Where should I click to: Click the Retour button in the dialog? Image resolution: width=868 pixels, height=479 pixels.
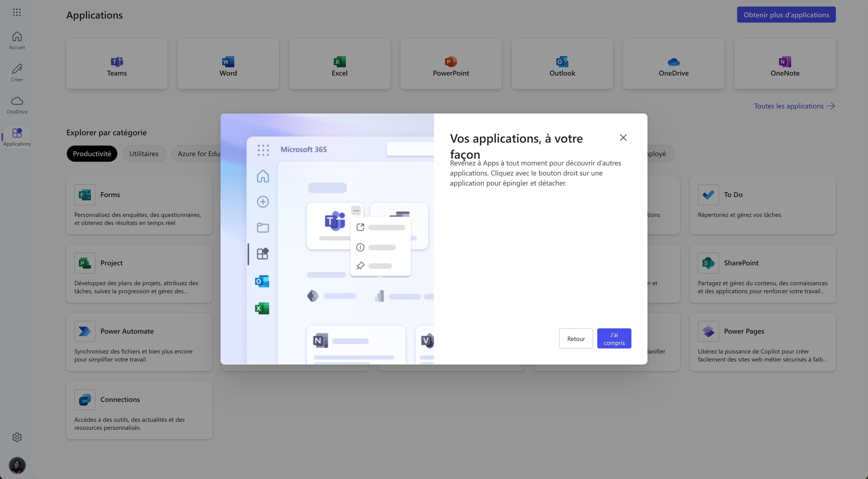[x=576, y=338]
